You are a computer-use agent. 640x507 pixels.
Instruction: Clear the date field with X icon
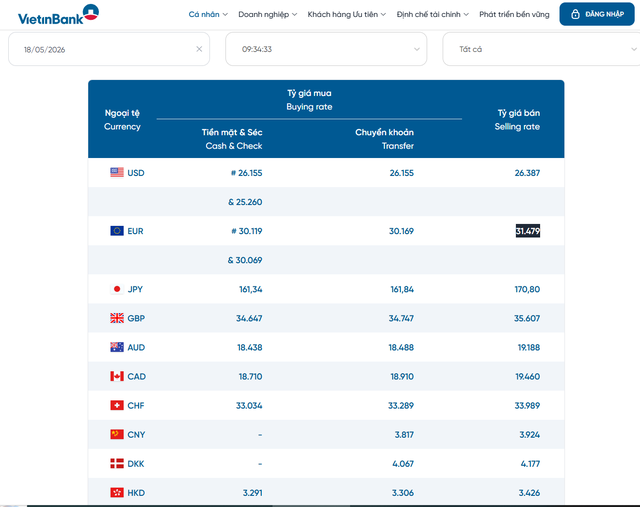[x=199, y=49]
